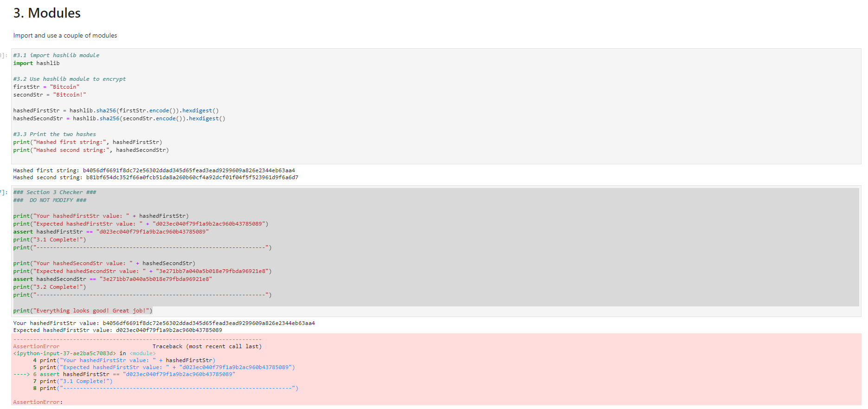Click the print 'Your hashedSecondStr value' code line

point(104,263)
